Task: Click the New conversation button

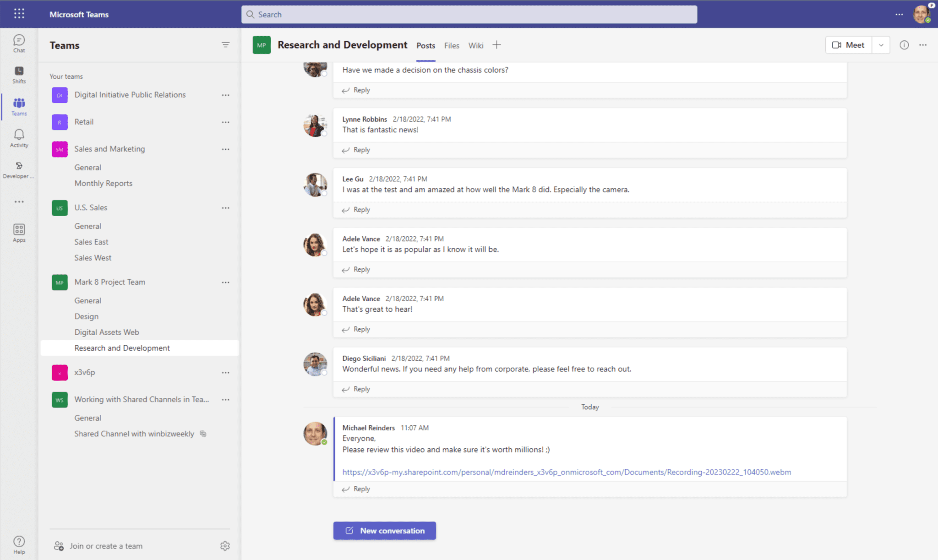Action: click(384, 531)
